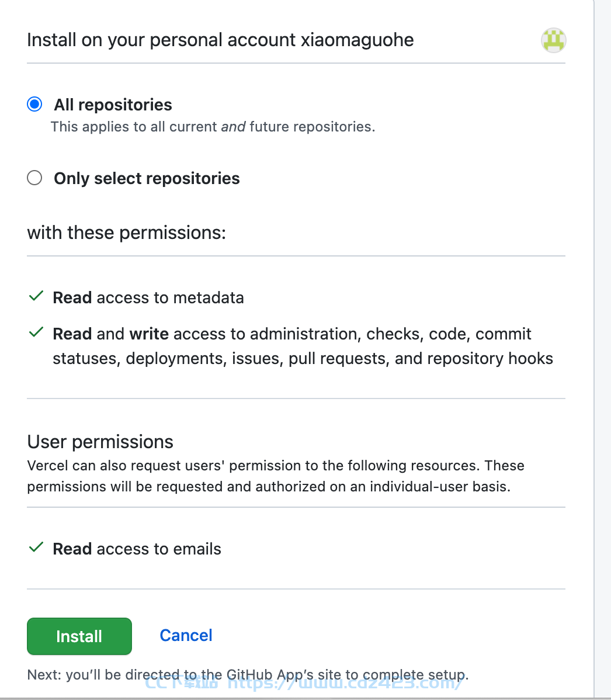Click the All repositories label text
Image resolution: width=611 pixels, height=700 pixels.
pos(113,105)
